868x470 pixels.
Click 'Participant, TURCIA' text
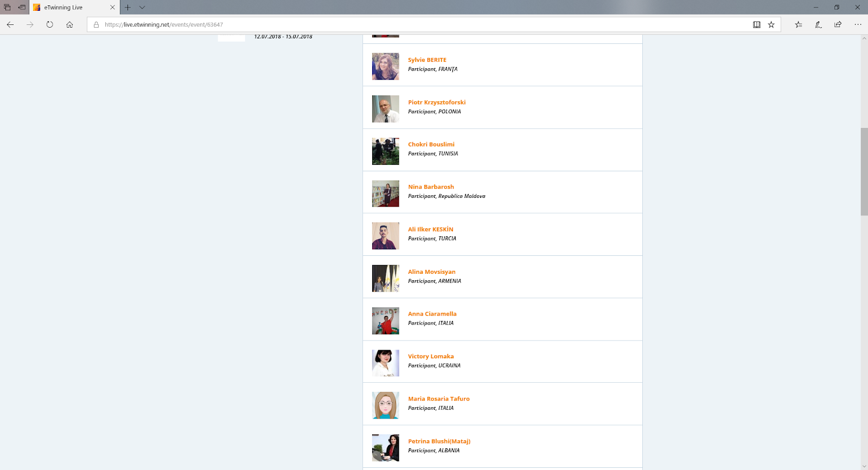[432, 239]
